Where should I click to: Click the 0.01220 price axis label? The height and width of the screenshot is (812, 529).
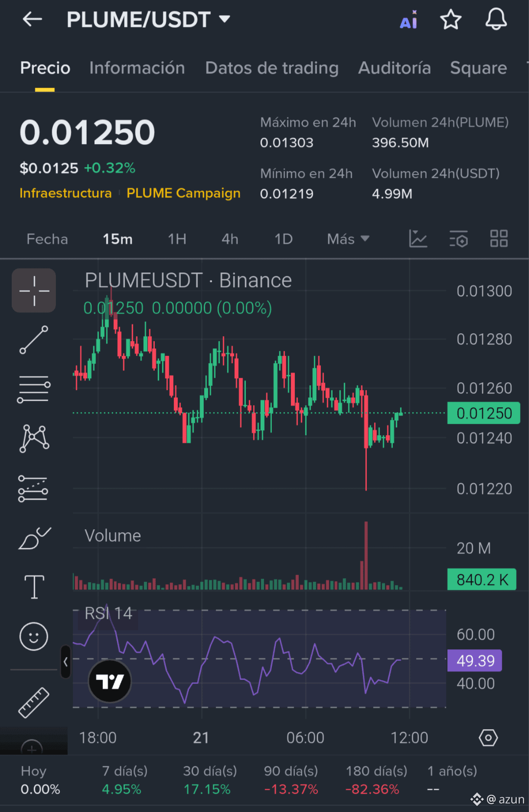coord(484,489)
